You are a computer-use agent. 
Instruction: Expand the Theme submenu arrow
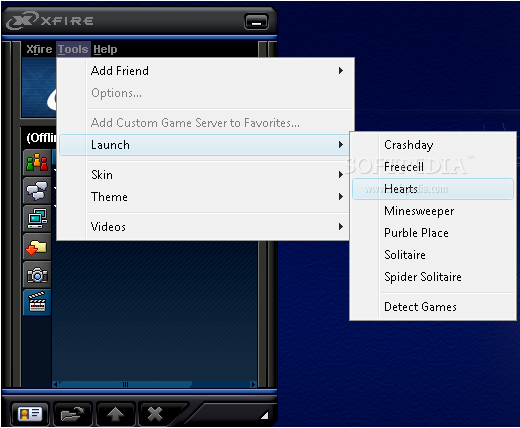coord(341,197)
